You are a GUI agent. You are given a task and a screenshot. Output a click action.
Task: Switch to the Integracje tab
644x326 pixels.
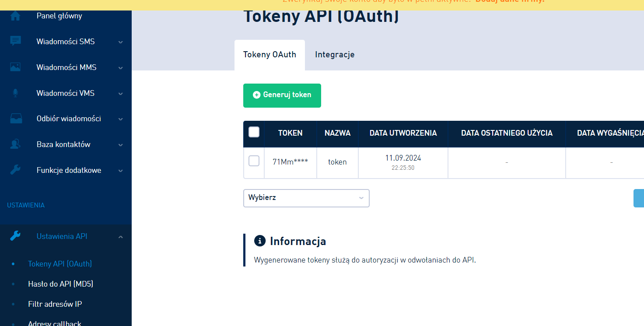[335, 55]
